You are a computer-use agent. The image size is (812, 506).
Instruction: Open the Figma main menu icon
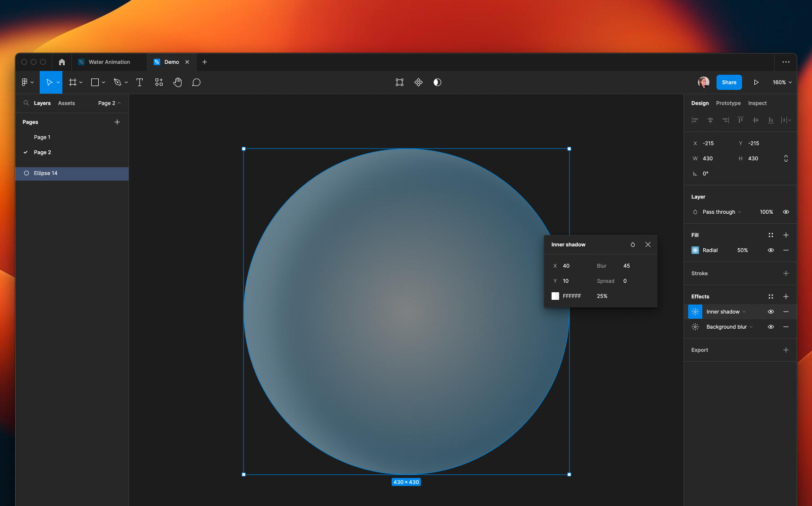point(25,82)
